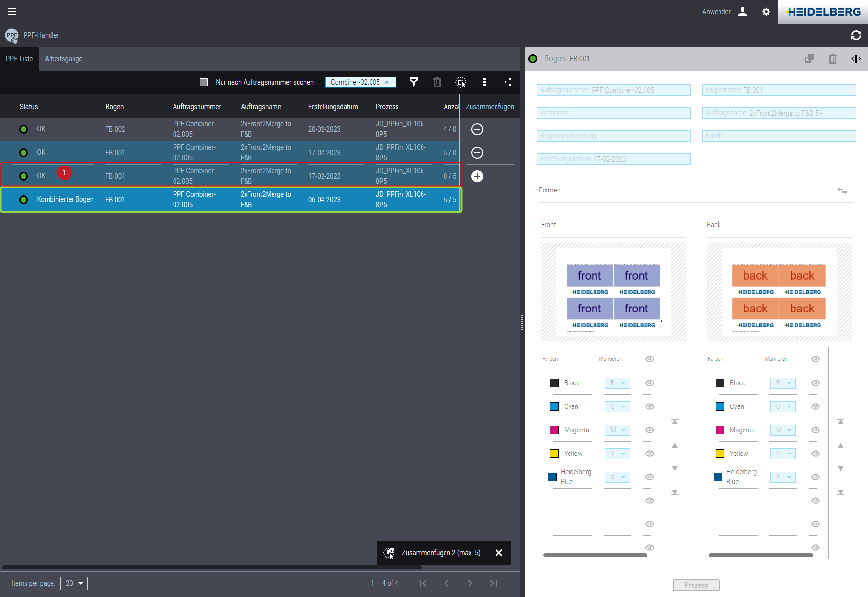
Task: Click the refresh icon in PPF-Handler header
Action: coord(856,35)
